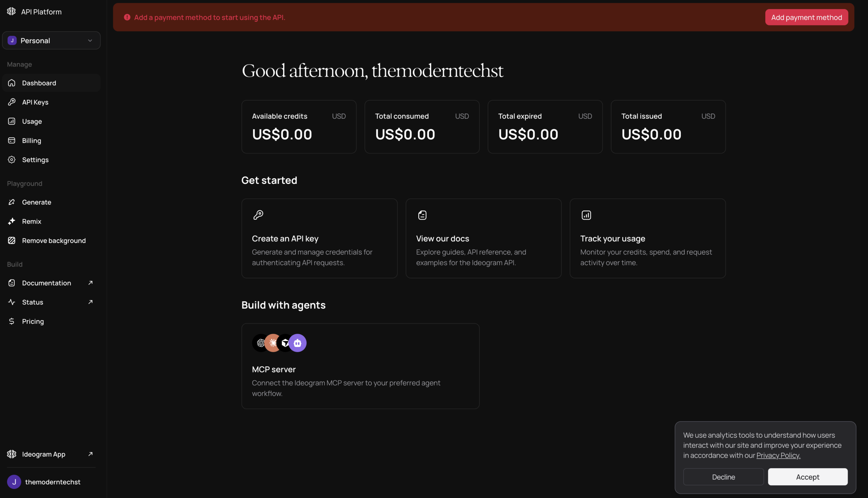Click the J avatar next to themoderntechst
868x498 pixels.
14,482
